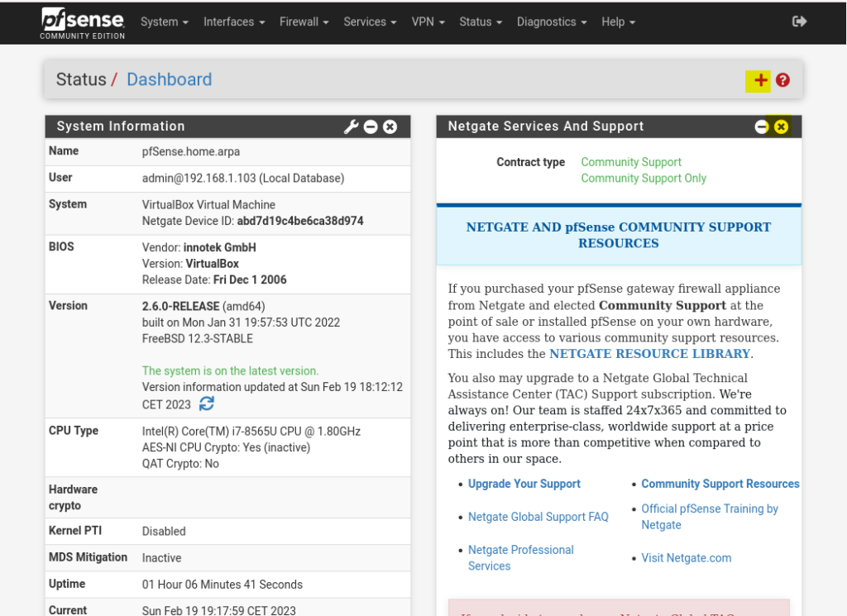
Task: Click the BIOS vendor innotek GmbH
Action: [220, 247]
